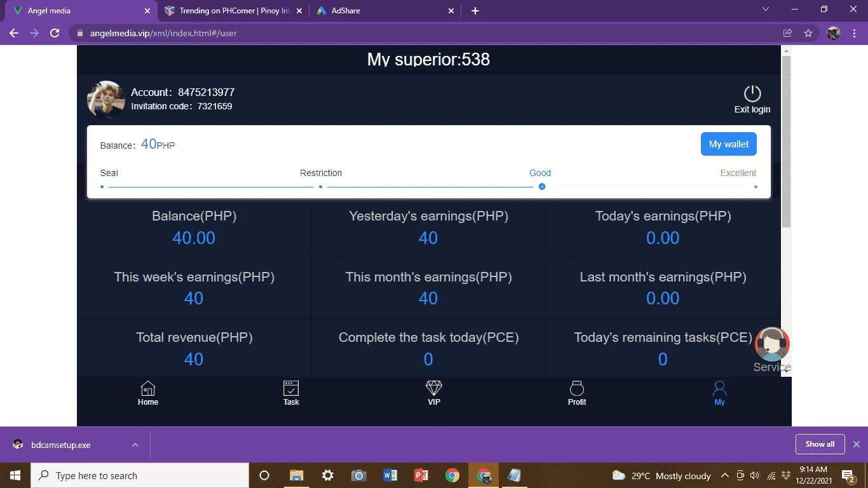
Task: Switch to the AdShare browser tab
Action: [385, 11]
